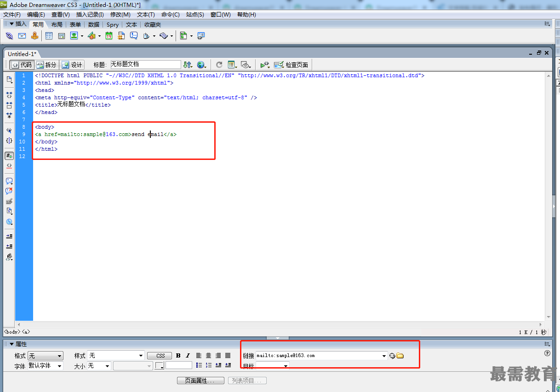Open Preview in Browser globe icon
This screenshot has width=560, height=392.
tap(201, 65)
